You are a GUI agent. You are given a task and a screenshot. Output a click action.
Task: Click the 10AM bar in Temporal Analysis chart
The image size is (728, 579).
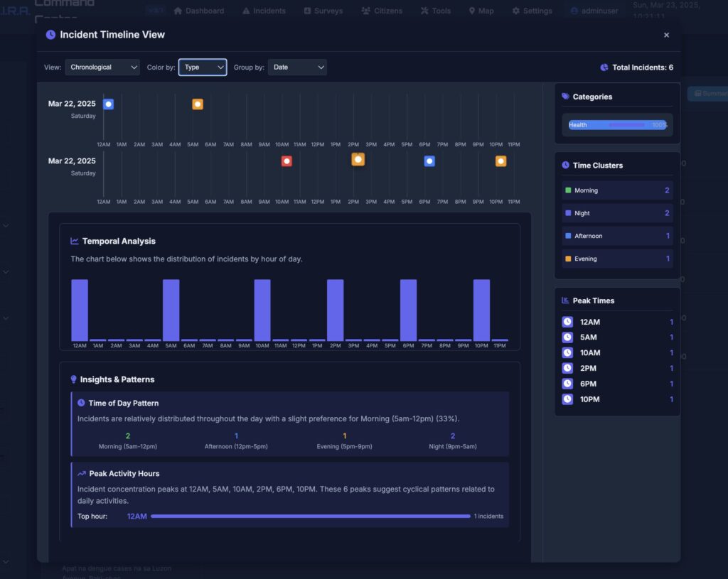(262, 310)
